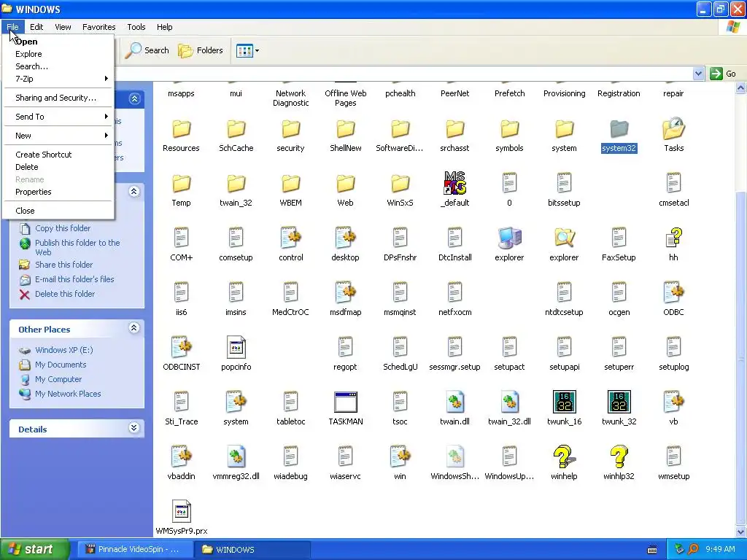Open the address bar dropdown arrow
The image size is (747, 560).
[698, 74]
